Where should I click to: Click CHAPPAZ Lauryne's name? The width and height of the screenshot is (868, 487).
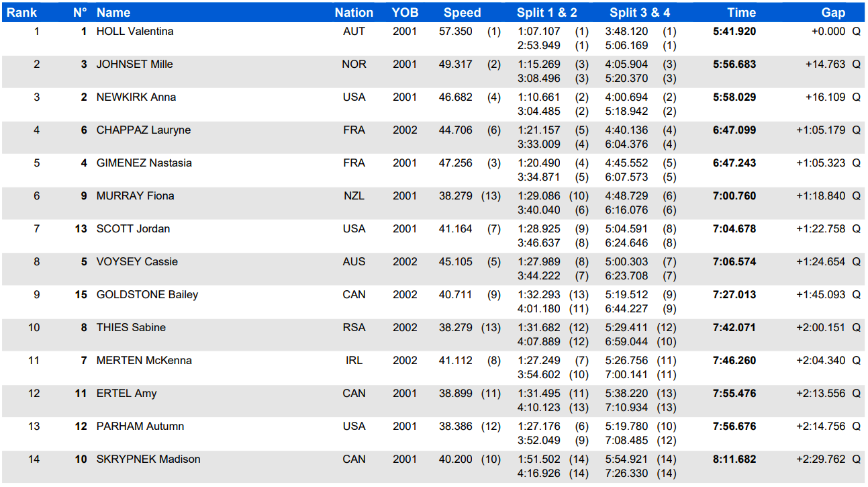144,130
